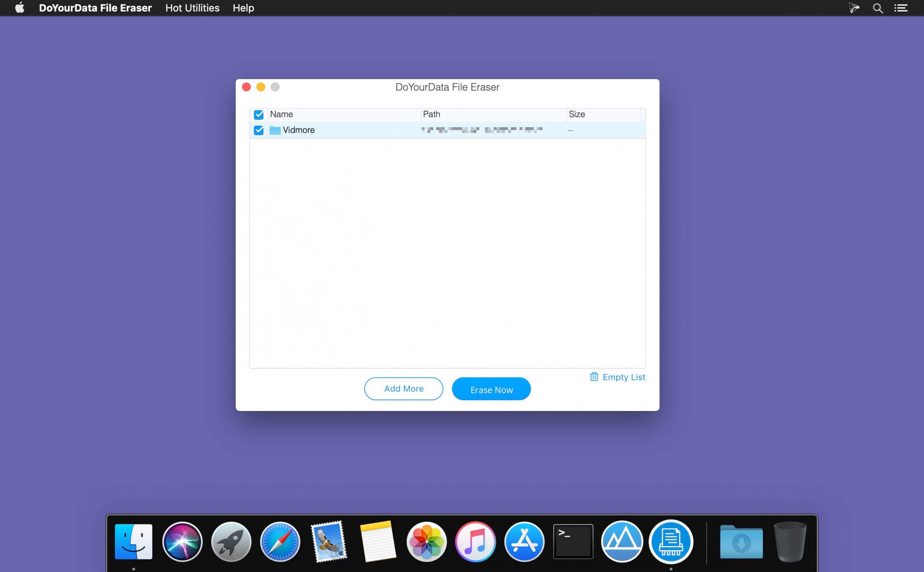Launch Siri from the Dock
Screen dimensions: 924x572
coord(182,542)
